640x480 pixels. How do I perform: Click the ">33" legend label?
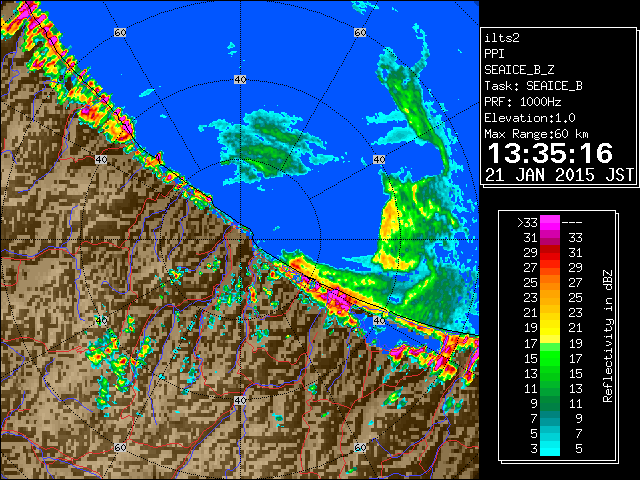click(x=527, y=222)
